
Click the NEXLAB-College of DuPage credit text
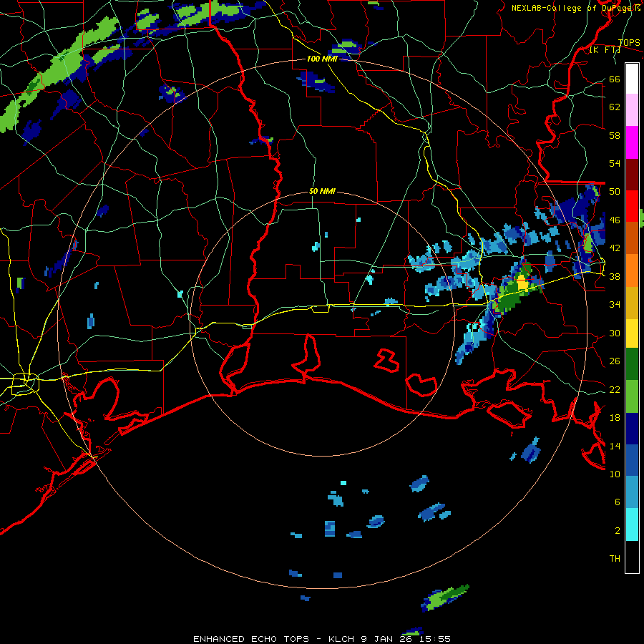(576, 8)
